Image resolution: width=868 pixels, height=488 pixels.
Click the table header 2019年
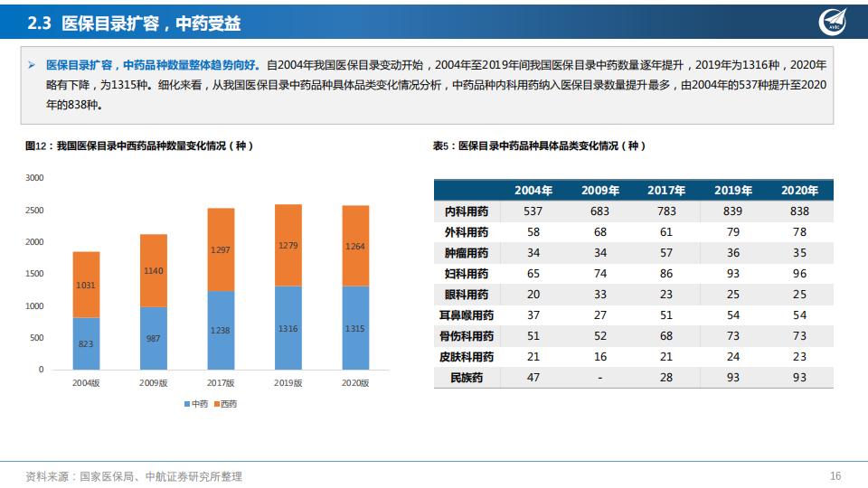click(x=733, y=191)
